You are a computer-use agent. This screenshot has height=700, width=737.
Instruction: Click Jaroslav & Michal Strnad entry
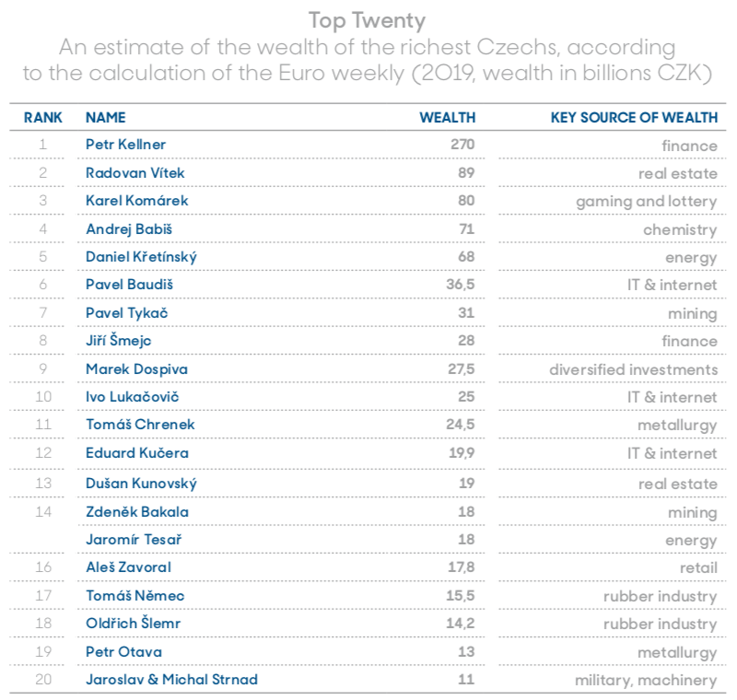(171, 680)
